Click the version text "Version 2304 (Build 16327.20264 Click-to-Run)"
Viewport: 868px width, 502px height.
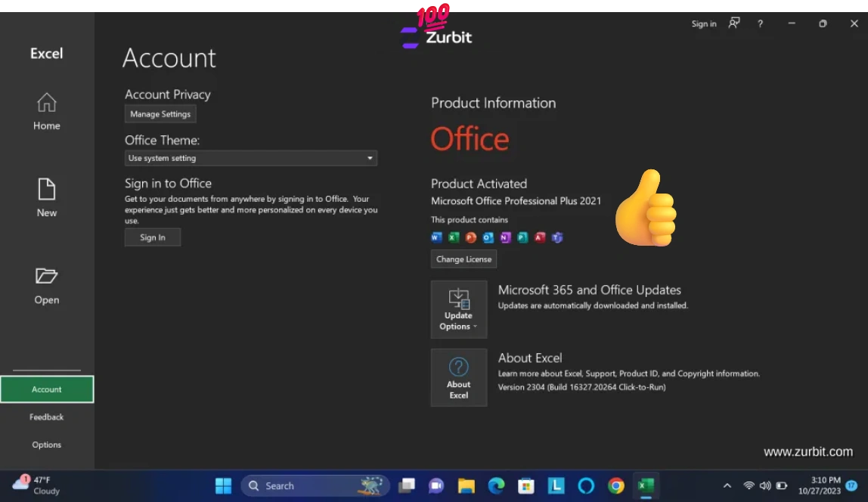tap(581, 387)
